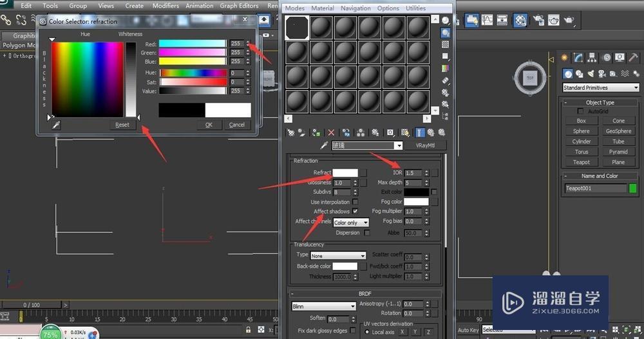Open Graph Editors menu
The image size is (644, 339).
tap(239, 6)
